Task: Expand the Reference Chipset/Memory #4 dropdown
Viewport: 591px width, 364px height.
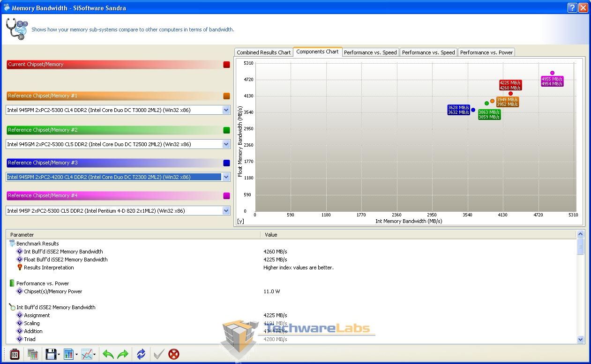Action: pyautogui.click(x=226, y=211)
